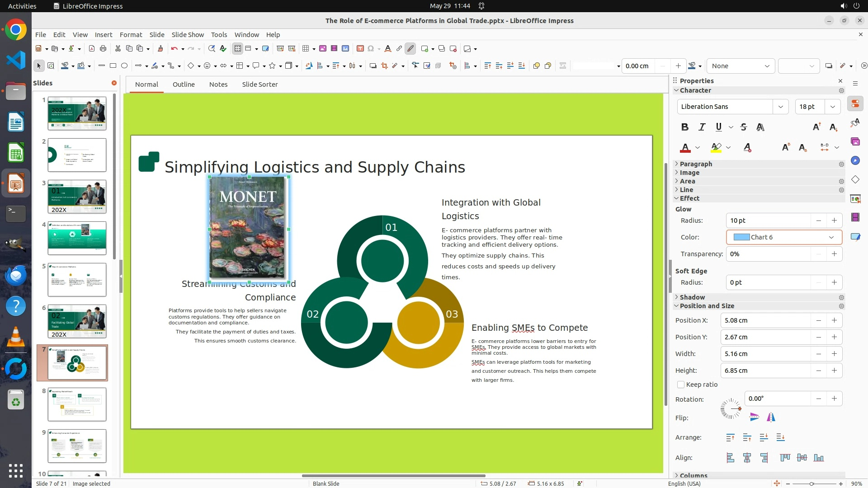This screenshot has width=868, height=488.
Task: Open the Slide Show menu
Action: (x=188, y=34)
